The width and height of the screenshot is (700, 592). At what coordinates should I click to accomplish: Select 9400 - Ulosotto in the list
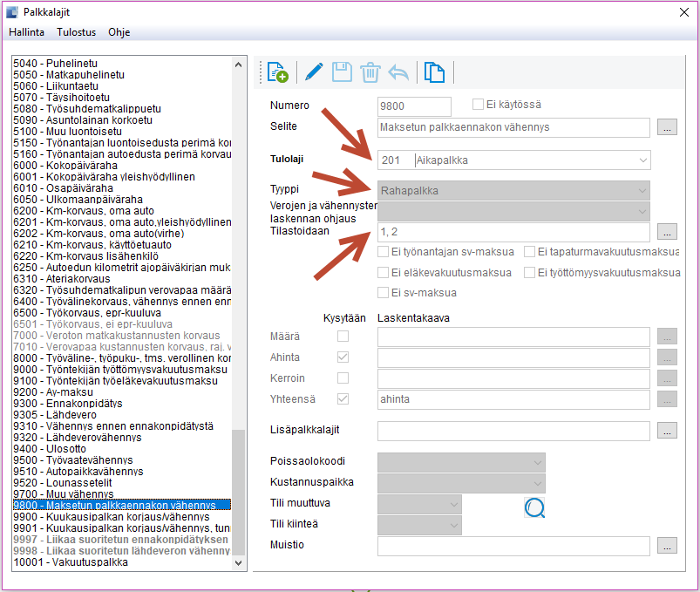click(x=122, y=449)
